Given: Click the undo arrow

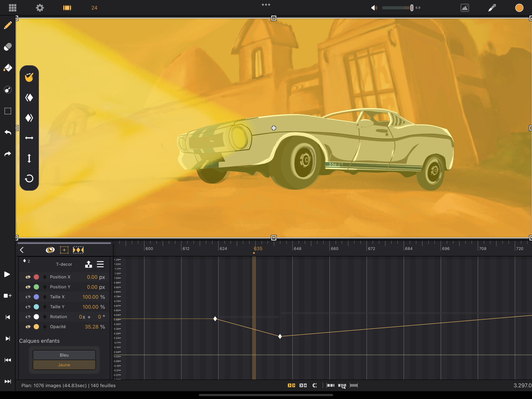Looking at the screenshot, I should pyautogui.click(x=8, y=133).
